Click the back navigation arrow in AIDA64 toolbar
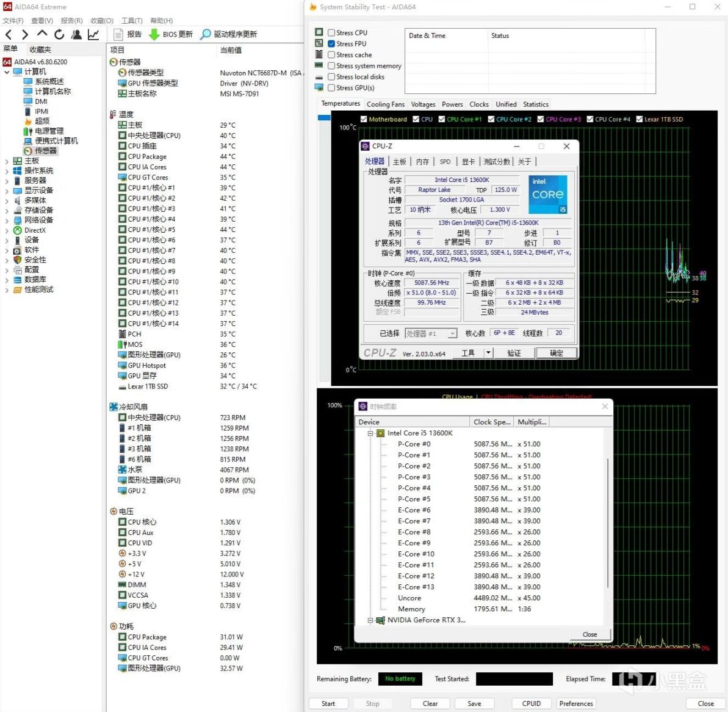Image resolution: width=728 pixels, height=712 pixels. 9,35
